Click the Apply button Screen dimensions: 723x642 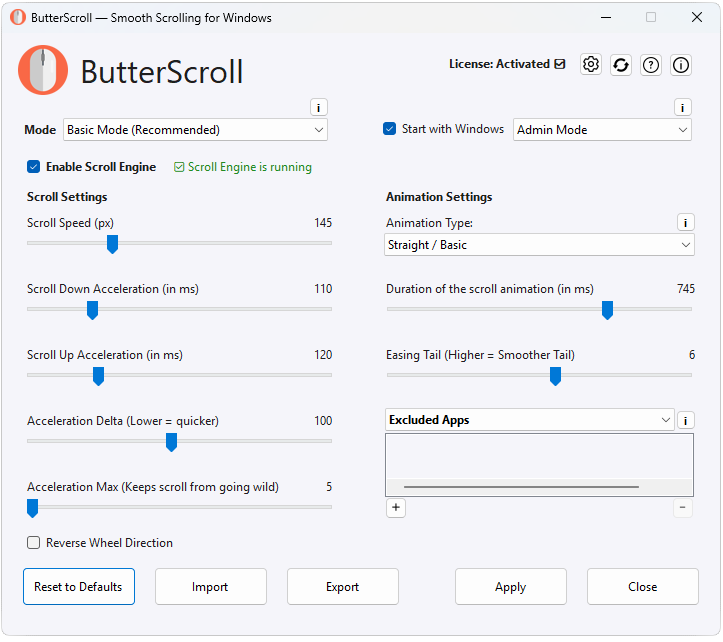pyautogui.click(x=510, y=587)
